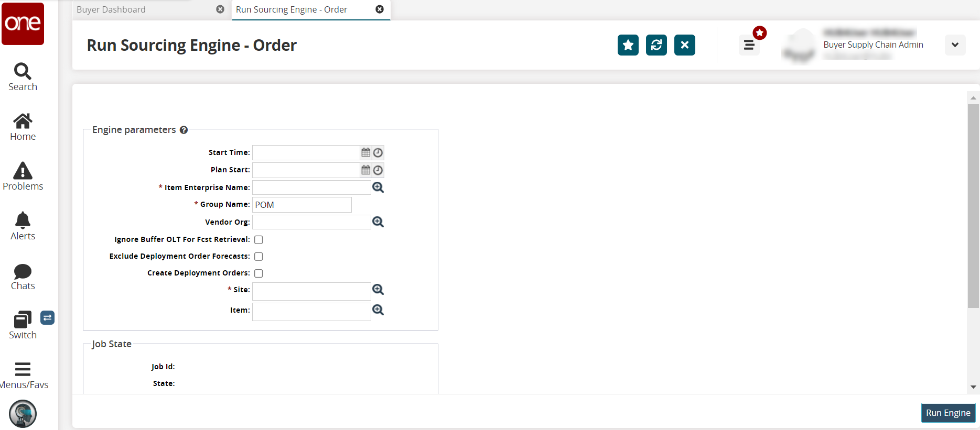Look up Vendor Org

point(378,222)
